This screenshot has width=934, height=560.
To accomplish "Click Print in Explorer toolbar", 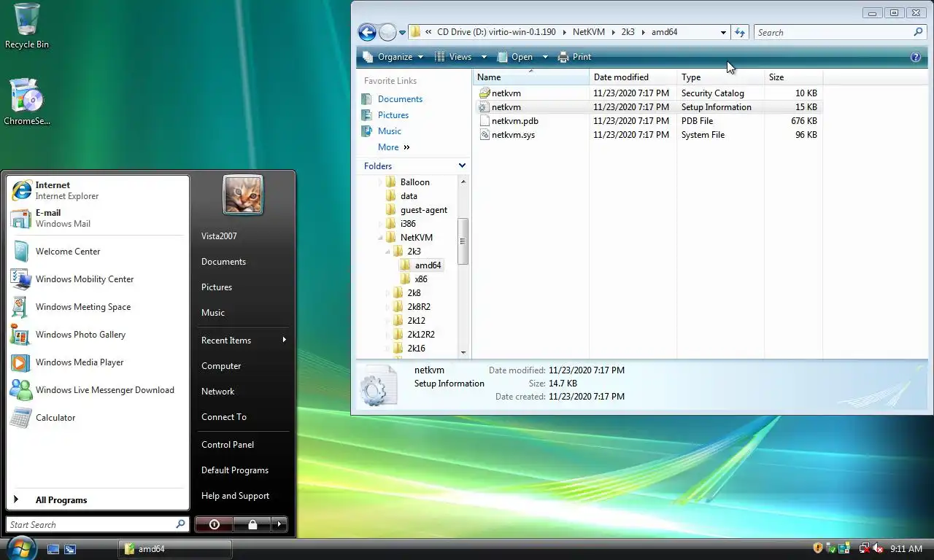I will 574,57.
